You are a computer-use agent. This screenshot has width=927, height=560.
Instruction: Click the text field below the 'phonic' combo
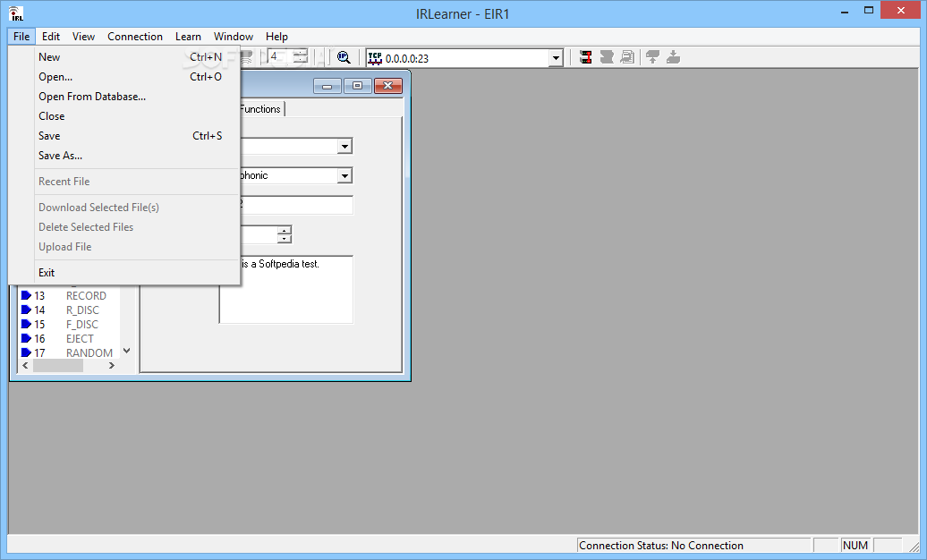[295, 205]
